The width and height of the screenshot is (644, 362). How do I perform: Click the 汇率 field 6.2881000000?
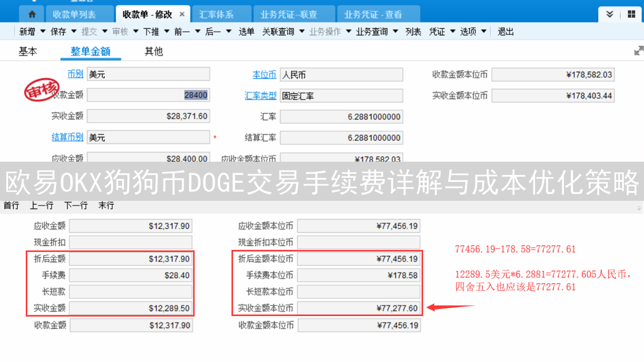pyautogui.click(x=342, y=117)
